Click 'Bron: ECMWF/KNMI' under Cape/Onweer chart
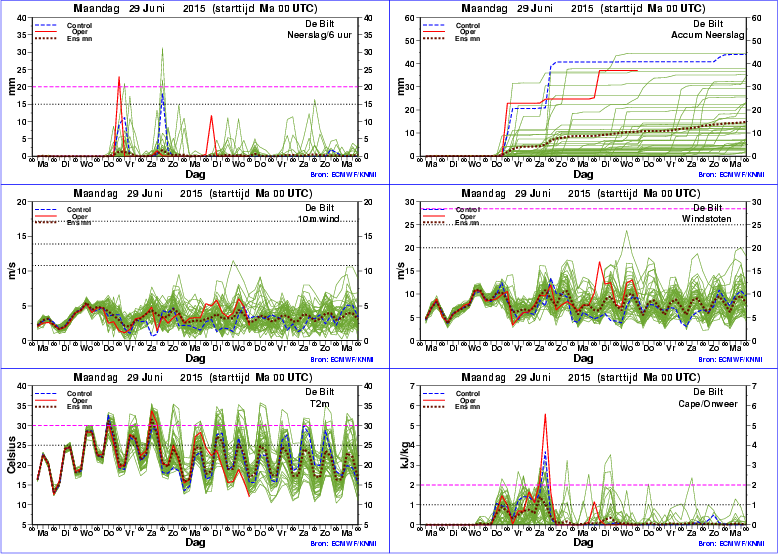Screen dimensions: 778x554 pyautogui.click(x=731, y=543)
